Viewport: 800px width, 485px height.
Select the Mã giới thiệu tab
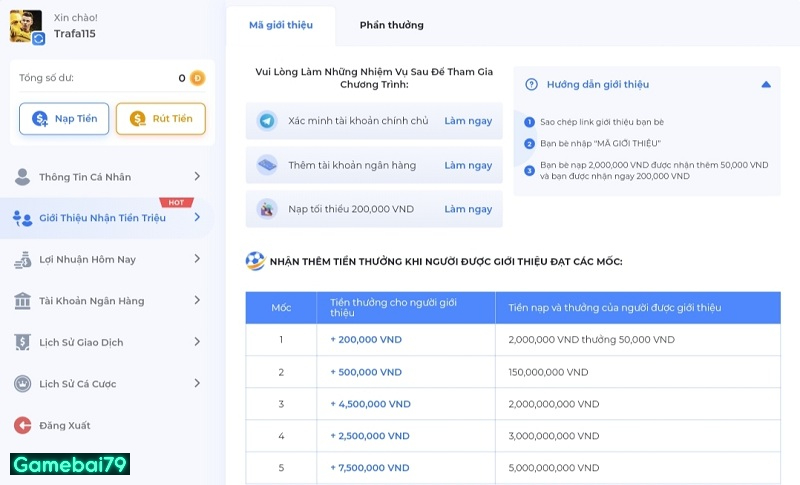tap(280, 25)
